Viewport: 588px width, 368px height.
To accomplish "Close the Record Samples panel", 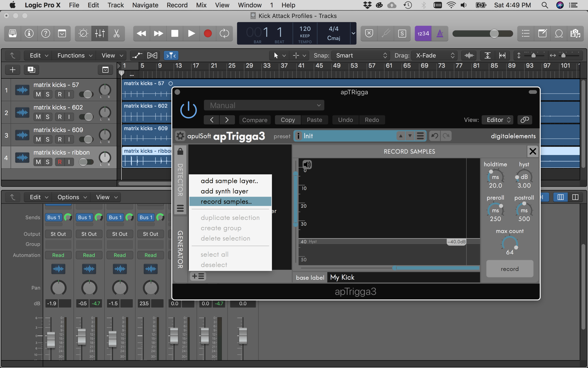I will pos(532,151).
